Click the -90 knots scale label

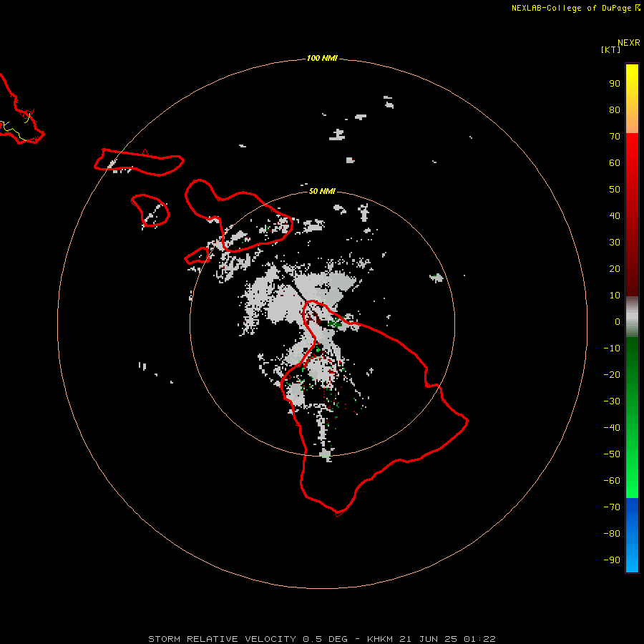click(x=612, y=560)
